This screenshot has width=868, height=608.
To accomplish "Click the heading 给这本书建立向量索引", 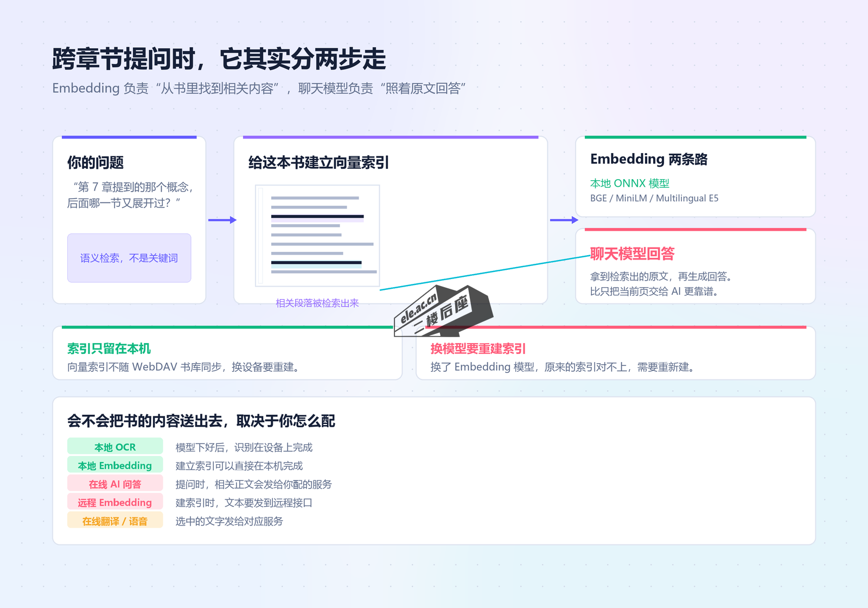I will 318,162.
